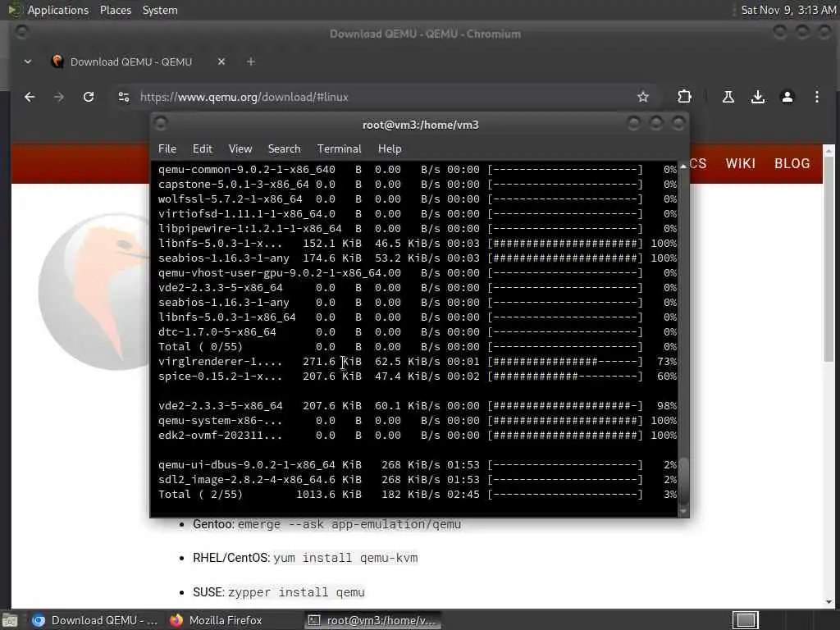Click the libpipewire package line

click(418, 229)
